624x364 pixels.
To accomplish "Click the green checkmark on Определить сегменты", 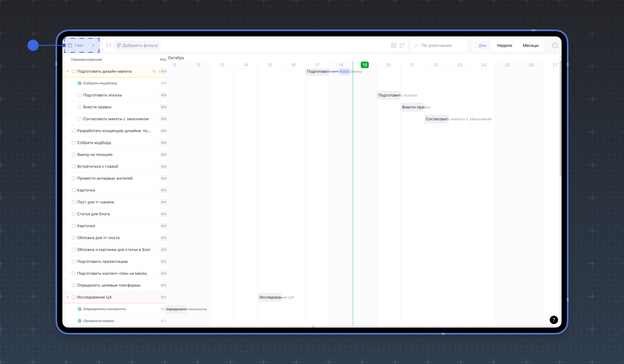I will point(79,309).
